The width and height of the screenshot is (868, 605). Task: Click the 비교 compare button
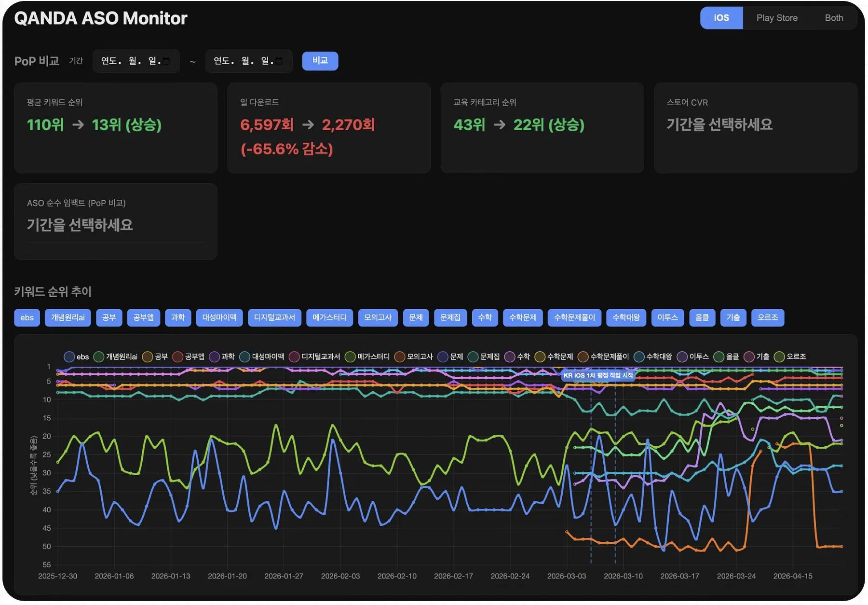(x=320, y=61)
